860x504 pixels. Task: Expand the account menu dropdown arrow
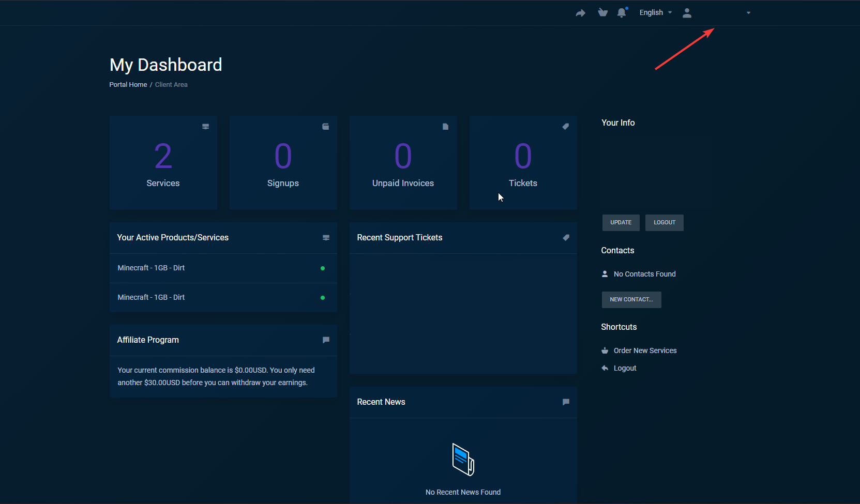point(748,13)
